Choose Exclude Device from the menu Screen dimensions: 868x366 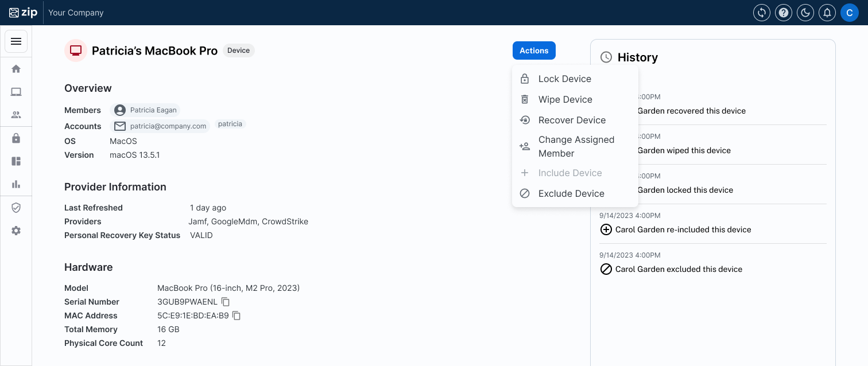coord(571,193)
